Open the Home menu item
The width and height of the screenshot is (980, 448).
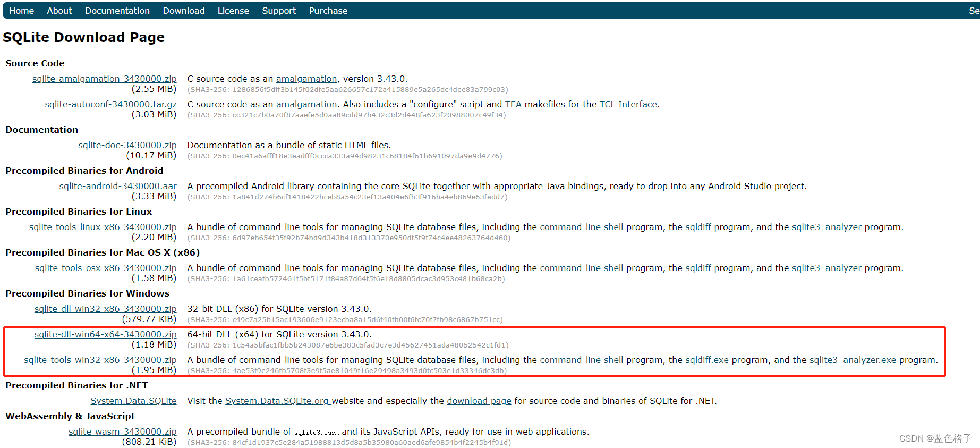tap(21, 11)
